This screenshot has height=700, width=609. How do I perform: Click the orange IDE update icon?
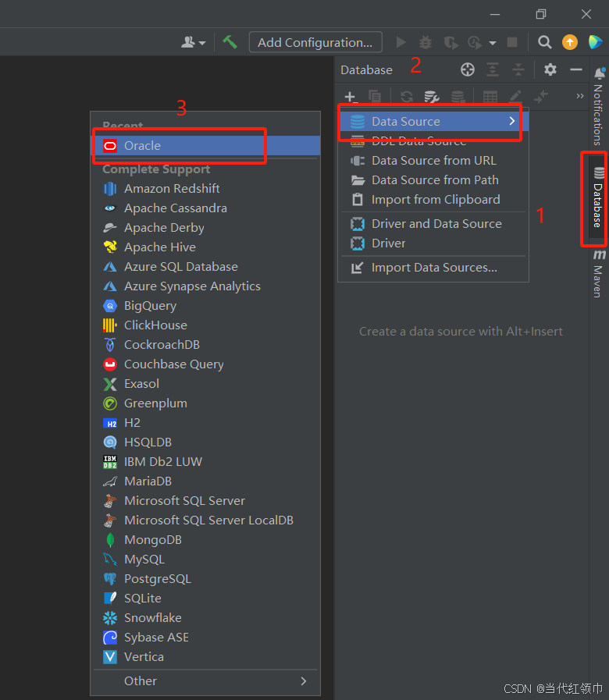[x=570, y=42]
